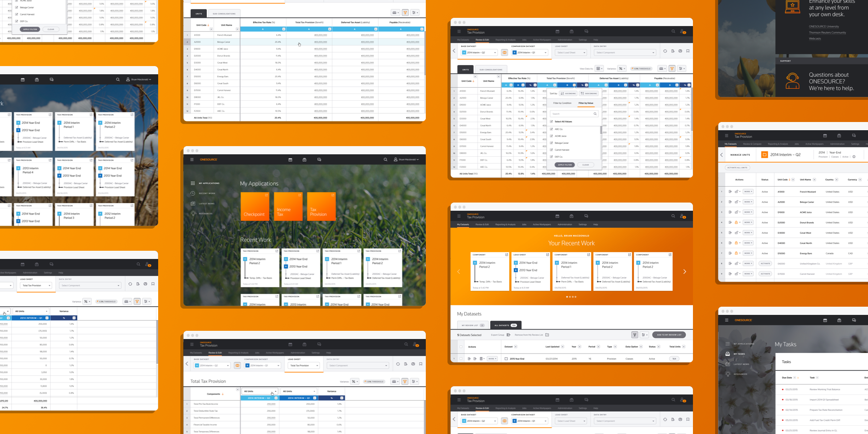Click search icon in Your Recent Work window

click(x=673, y=216)
